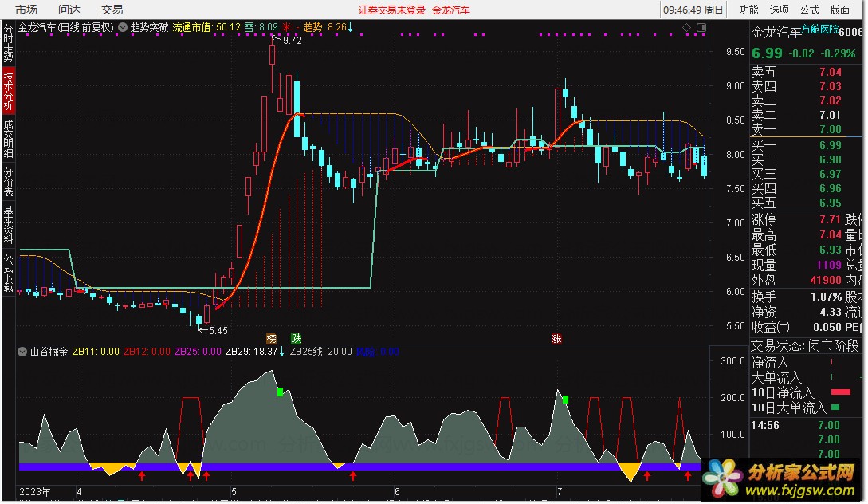Select the 卖二 7.01 order row

[x=806, y=115]
